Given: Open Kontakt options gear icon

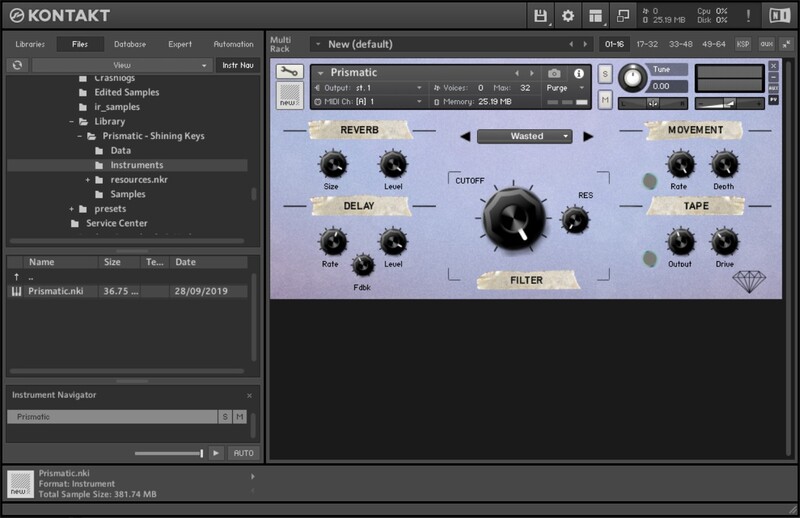Looking at the screenshot, I should pos(568,16).
